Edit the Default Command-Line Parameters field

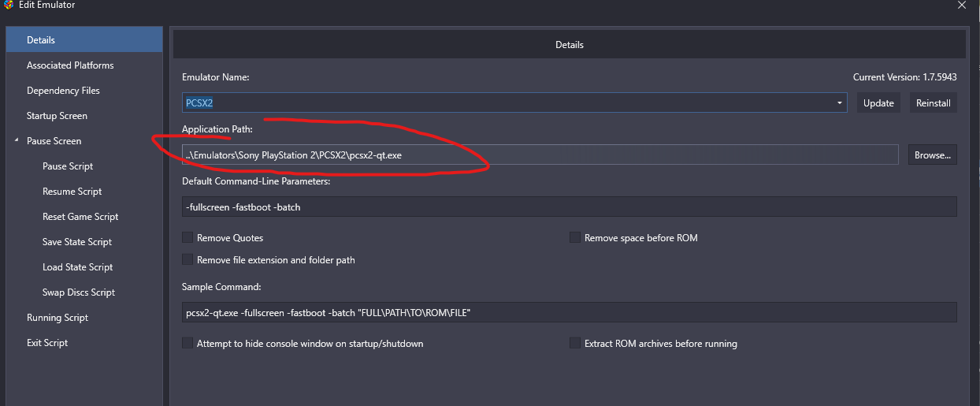pos(569,207)
